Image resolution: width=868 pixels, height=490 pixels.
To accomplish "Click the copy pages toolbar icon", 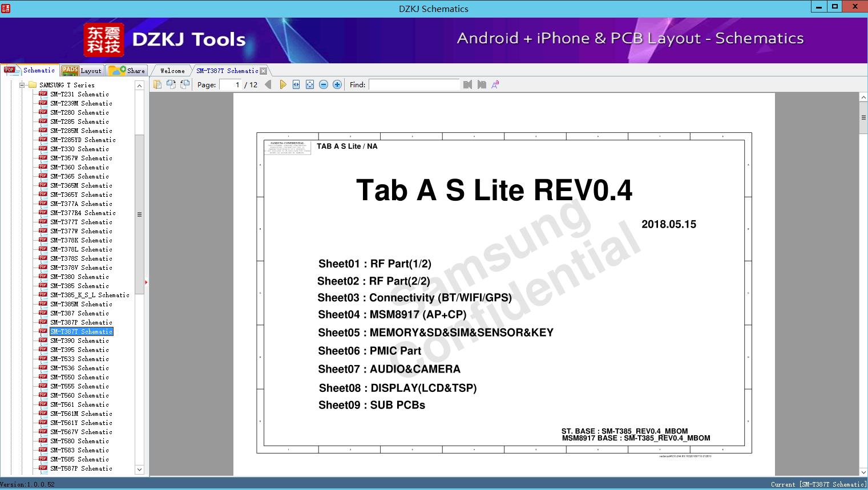I will (x=157, y=84).
